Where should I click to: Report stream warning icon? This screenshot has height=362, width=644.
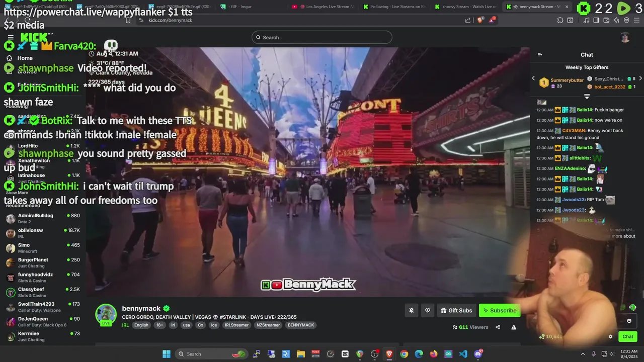(x=514, y=327)
